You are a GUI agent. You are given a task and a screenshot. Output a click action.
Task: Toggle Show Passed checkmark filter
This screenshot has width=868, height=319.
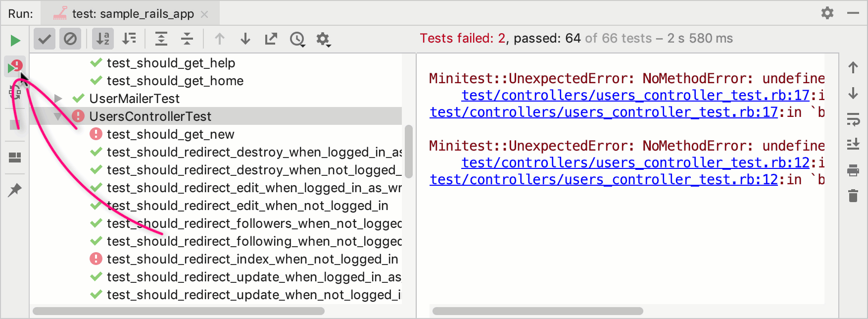tap(45, 39)
